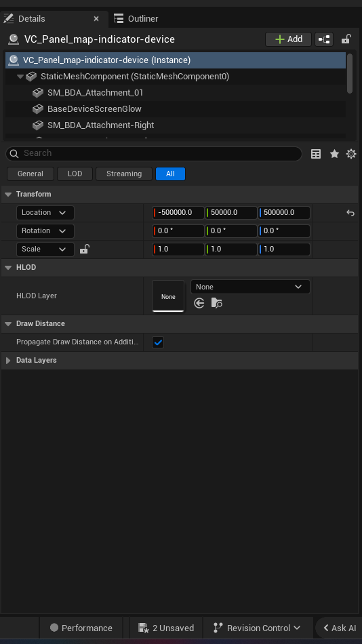
Task: Edit Location Y value 50000.0
Action: (231, 213)
